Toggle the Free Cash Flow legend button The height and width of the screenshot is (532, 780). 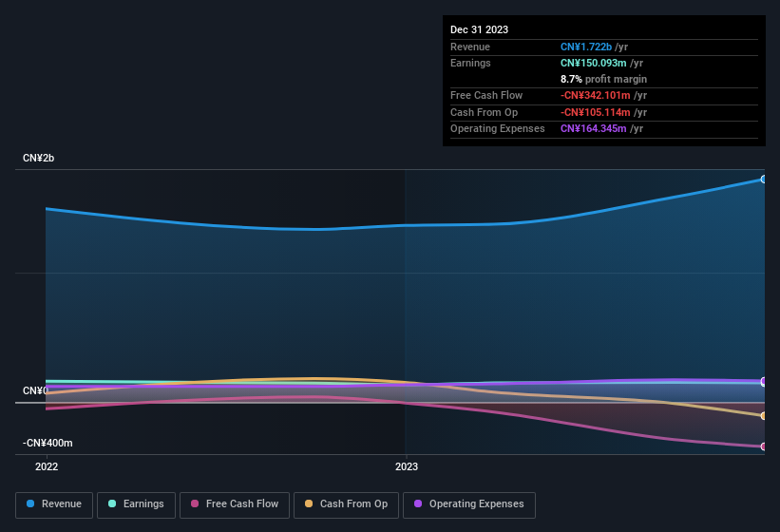(235, 505)
